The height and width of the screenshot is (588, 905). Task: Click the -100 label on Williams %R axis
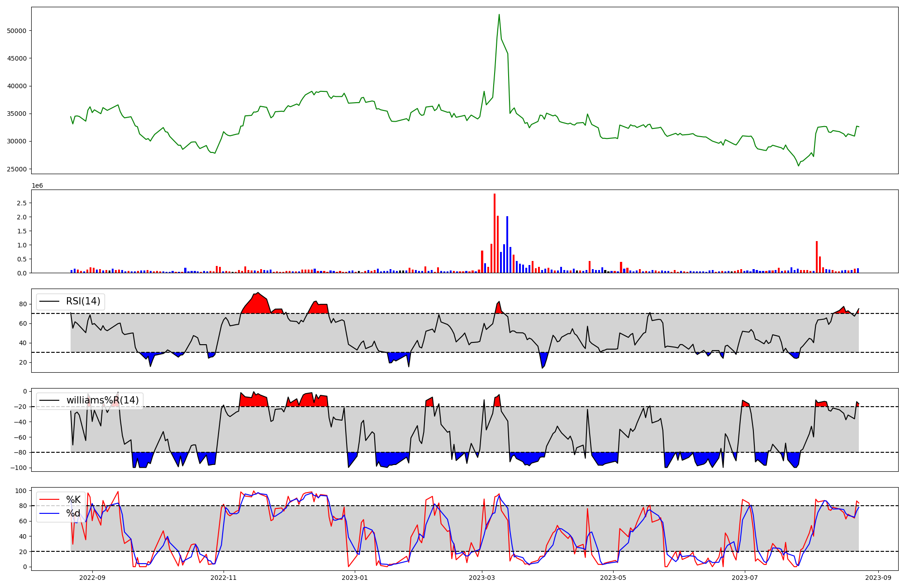tap(19, 468)
